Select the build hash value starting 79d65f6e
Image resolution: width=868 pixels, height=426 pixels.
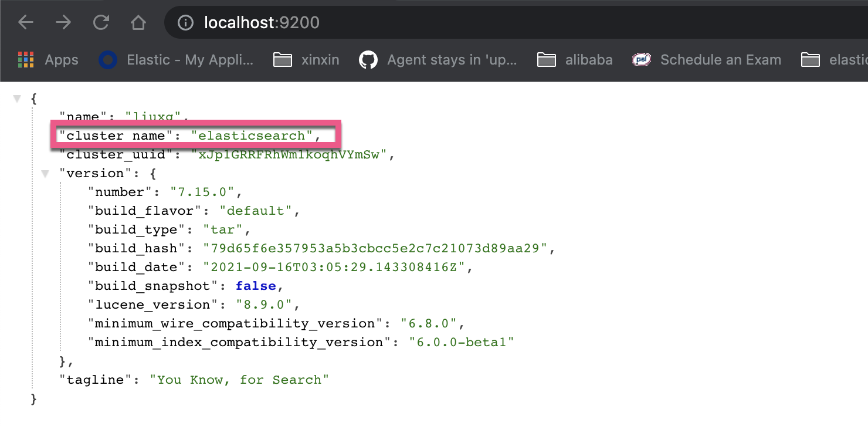pos(376,248)
